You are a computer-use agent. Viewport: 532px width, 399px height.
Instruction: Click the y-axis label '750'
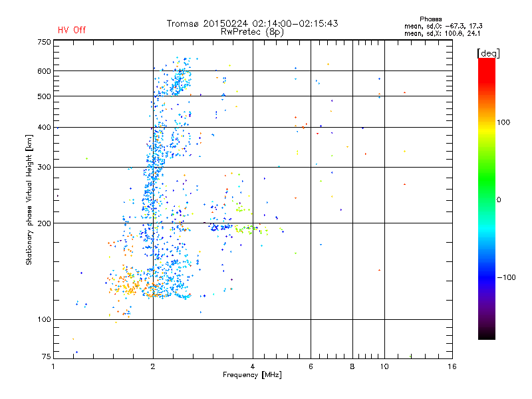point(45,42)
